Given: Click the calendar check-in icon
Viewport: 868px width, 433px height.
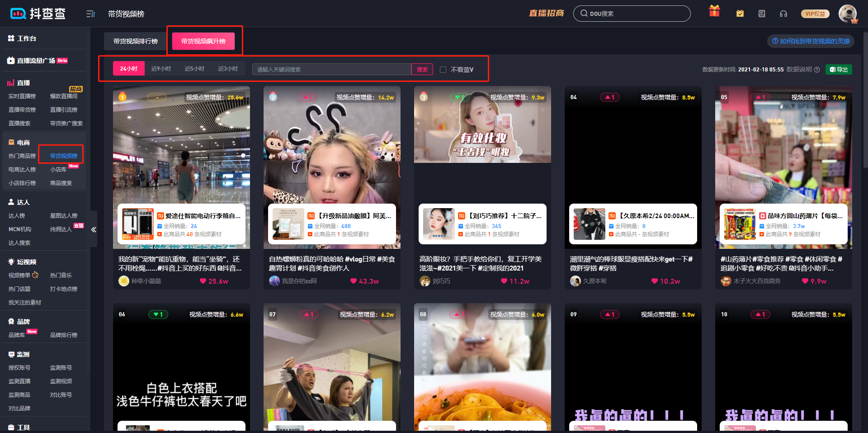Looking at the screenshot, I should [x=740, y=14].
